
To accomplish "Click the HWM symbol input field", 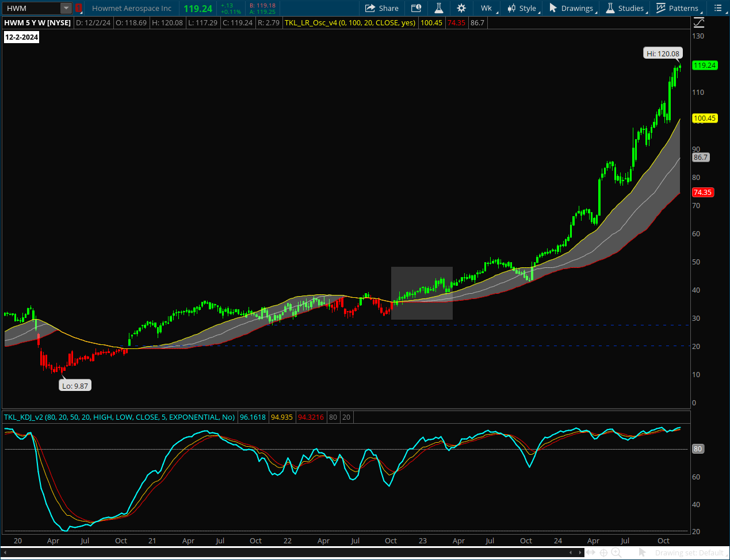I will [x=32, y=8].
